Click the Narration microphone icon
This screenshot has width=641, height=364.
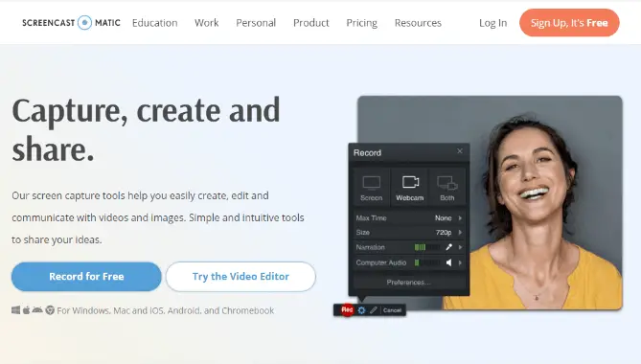[x=448, y=247]
